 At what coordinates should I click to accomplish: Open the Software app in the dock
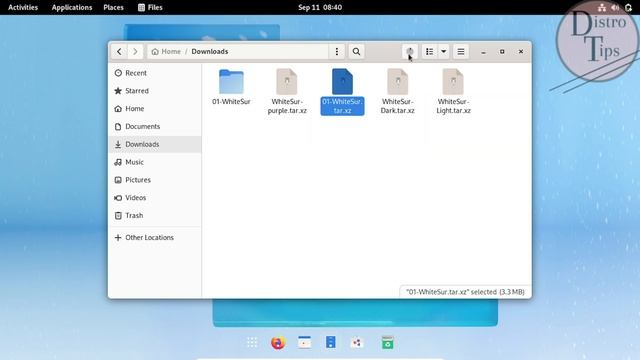[357, 342]
